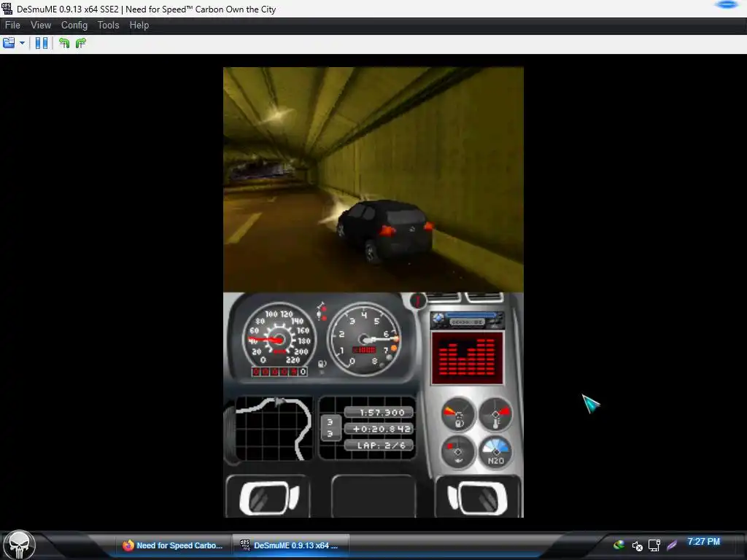Click the tachometer RPM gauge
Viewport: 747px width, 560px height.
tap(365, 338)
